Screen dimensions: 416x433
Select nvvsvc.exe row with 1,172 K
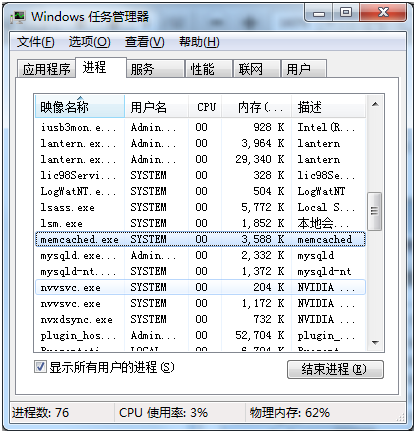click(x=200, y=303)
